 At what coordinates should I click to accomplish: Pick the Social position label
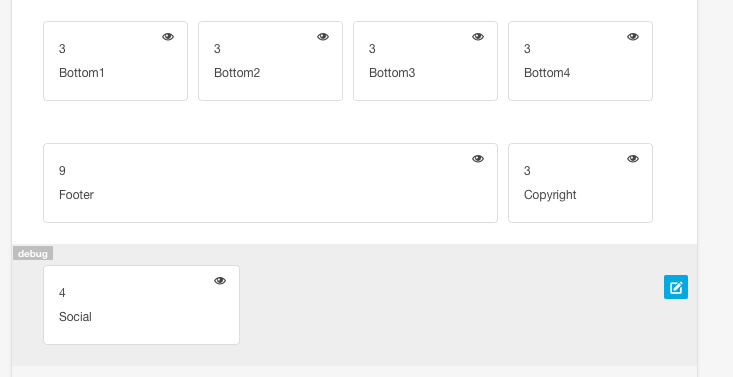tap(75, 317)
